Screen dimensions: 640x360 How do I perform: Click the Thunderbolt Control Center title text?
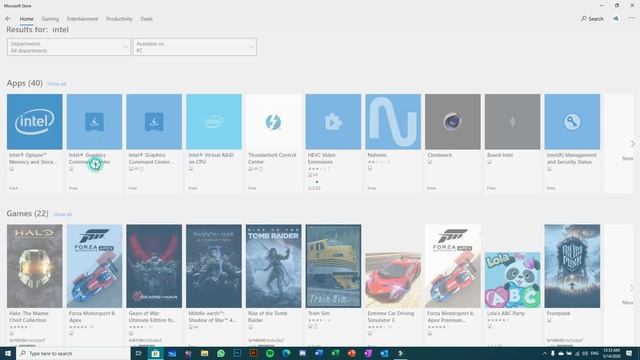(272, 158)
